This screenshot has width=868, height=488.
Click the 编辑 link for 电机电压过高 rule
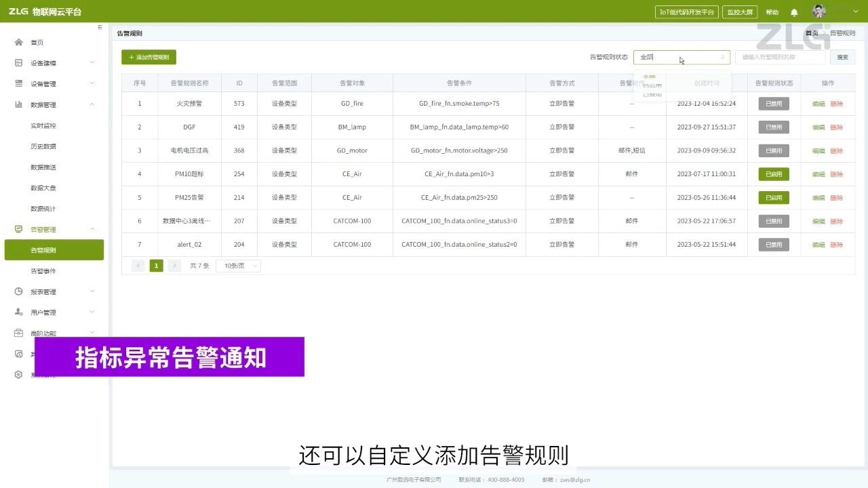pyautogui.click(x=818, y=150)
